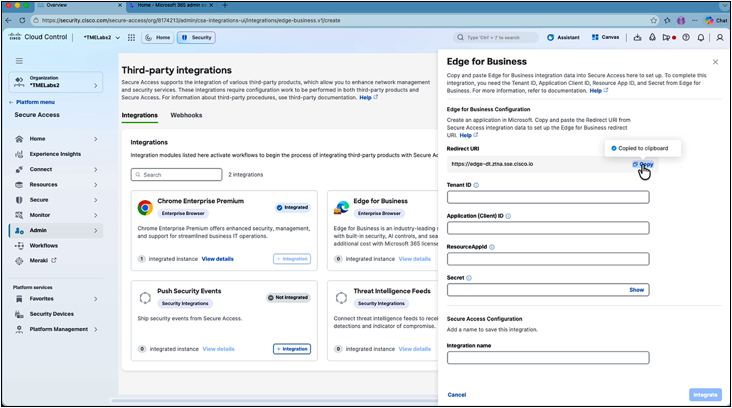
Task: Click the notifications bell icon
Action: pos(701,37)
